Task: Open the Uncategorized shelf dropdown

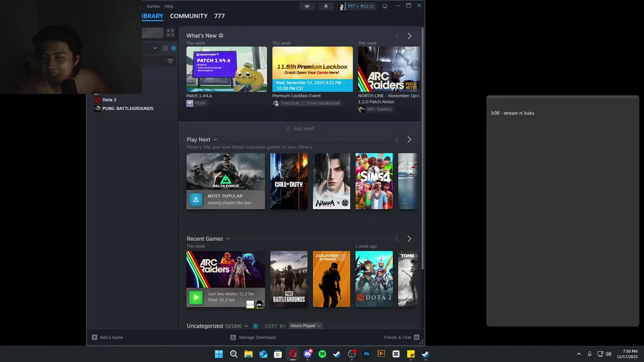Action: (246, 326)
